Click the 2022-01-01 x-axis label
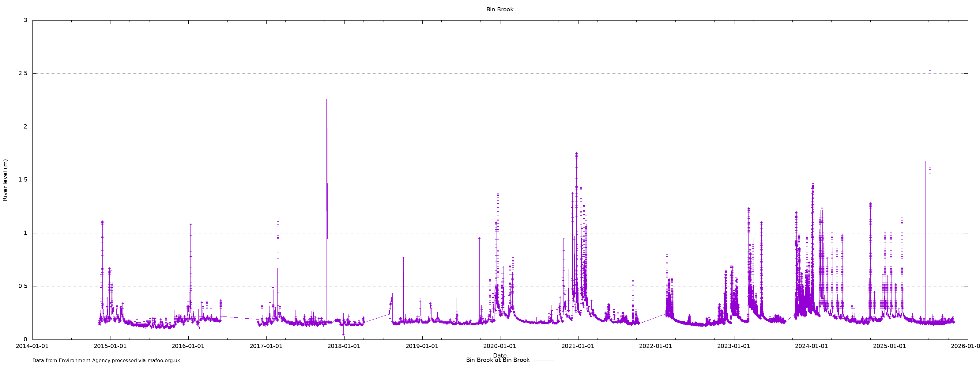The height and width of the screenshot is (368, 980). point(655,346)
